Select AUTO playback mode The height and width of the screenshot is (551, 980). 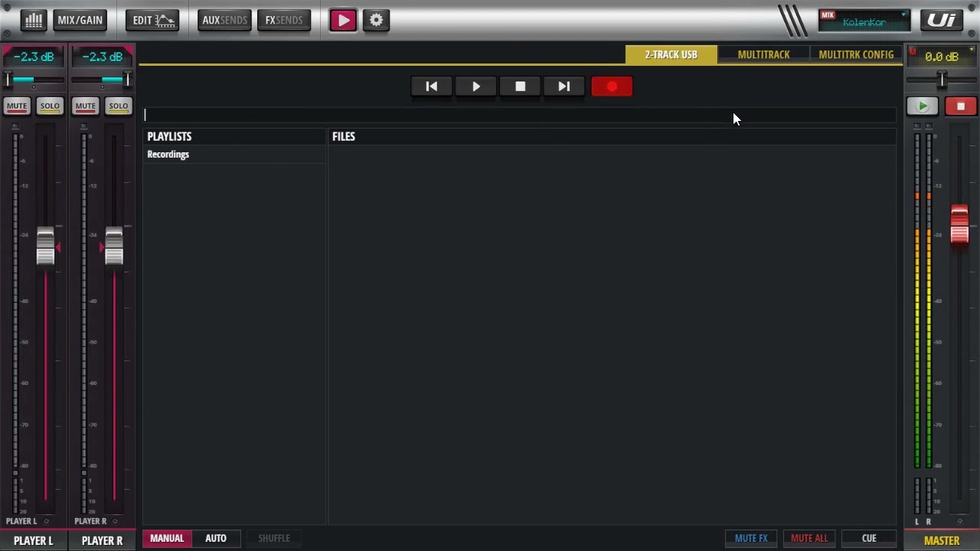pyautogui.click(x=216, y=538)
